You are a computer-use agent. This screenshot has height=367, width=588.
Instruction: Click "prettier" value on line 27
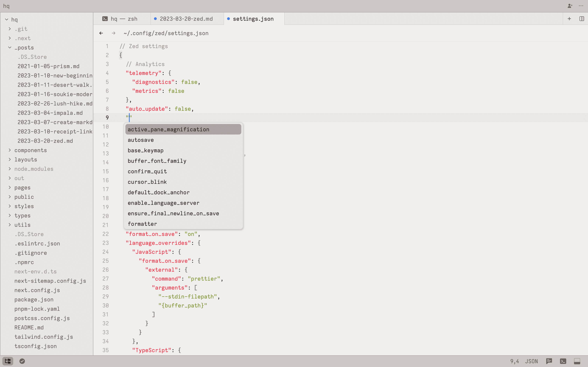[x=204, y=279]
